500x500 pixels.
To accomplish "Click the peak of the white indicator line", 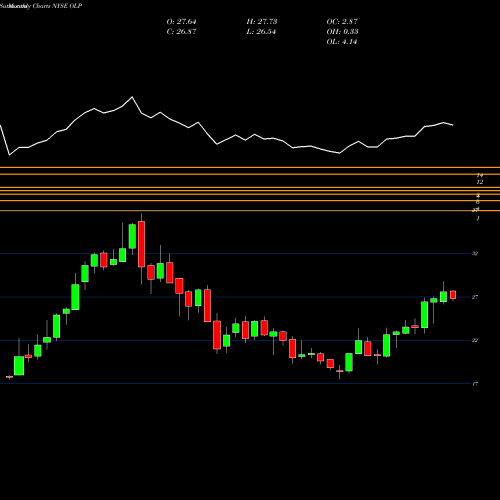I will click(x=132, y=97).
